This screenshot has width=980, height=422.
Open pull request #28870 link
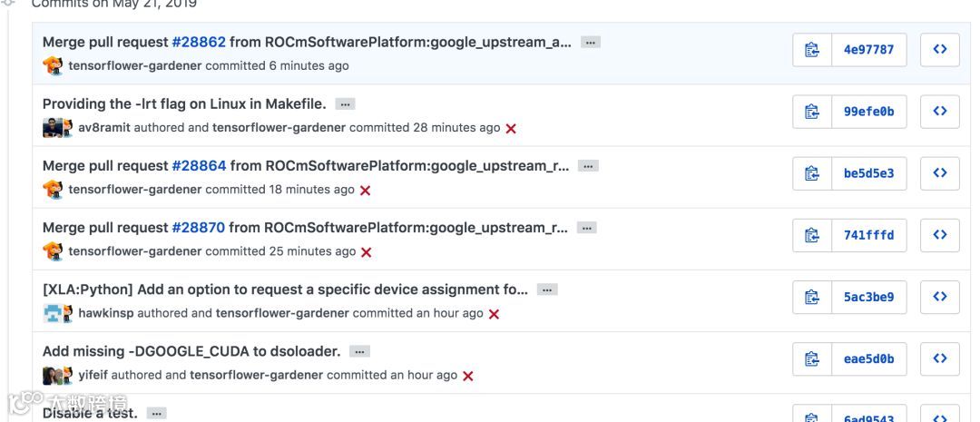[199, 228]
